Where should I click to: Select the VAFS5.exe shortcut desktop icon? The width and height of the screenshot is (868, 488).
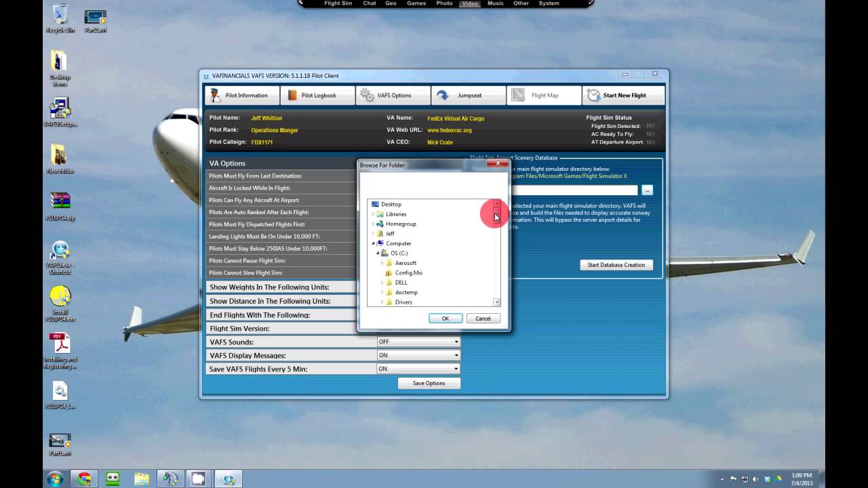point(60,258)
